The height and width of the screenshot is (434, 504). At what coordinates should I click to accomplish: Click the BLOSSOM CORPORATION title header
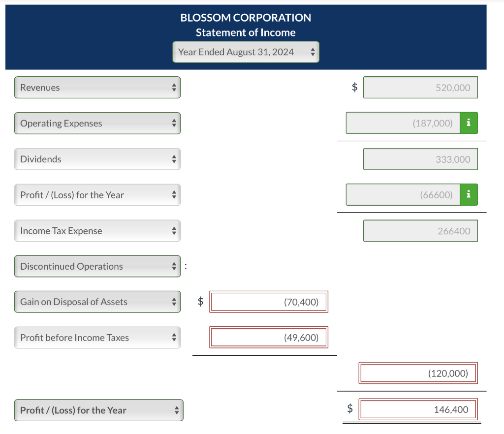(246, 18)
